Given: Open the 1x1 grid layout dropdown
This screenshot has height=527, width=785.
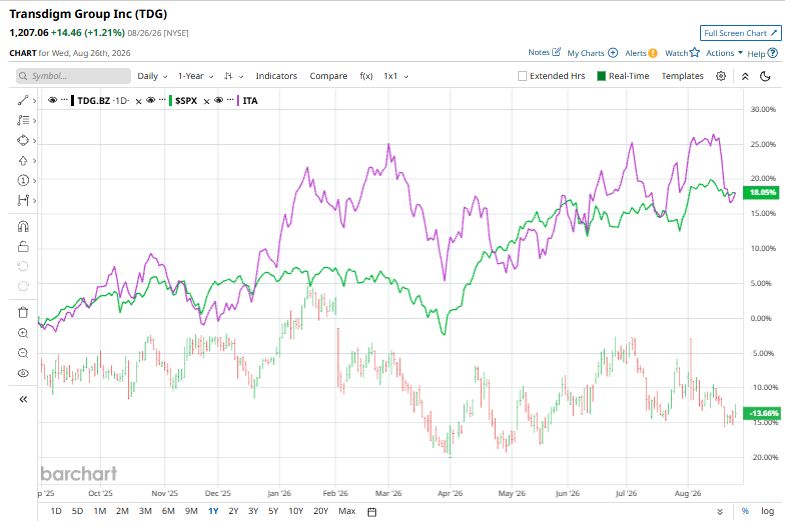Looking at the screenshot, I should (396, 76).
